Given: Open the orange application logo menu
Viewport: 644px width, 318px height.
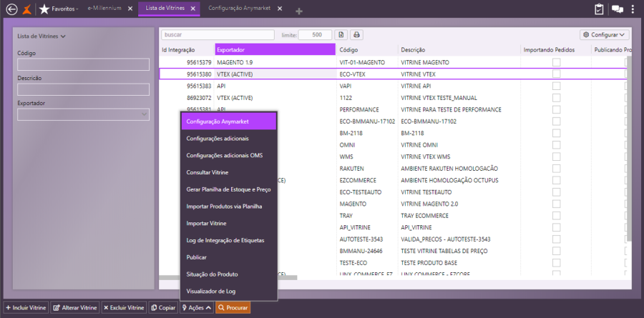Looking at the screenshot, I should (26, 9).
